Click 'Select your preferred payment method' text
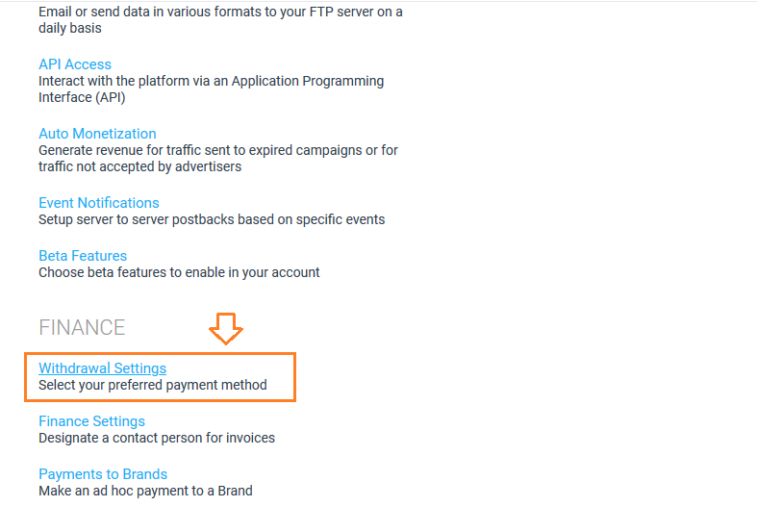This screenshot has height=532, width=757. click(x=153, y=385)
